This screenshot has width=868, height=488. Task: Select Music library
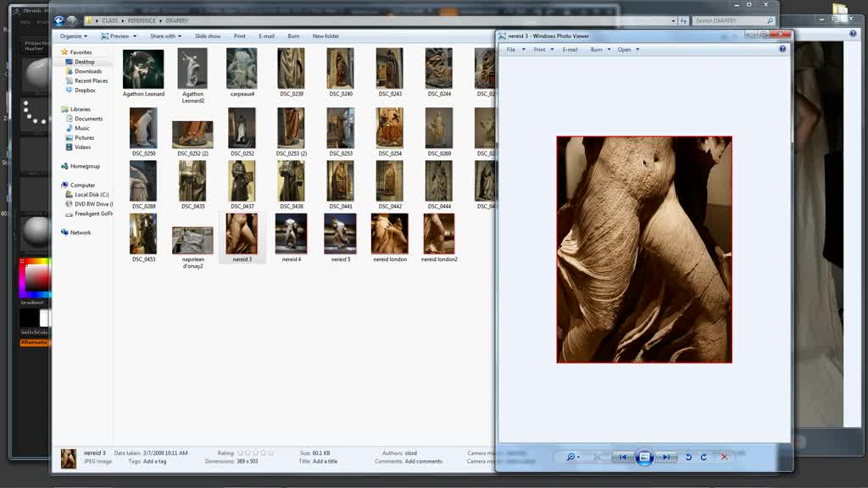pos(81,129)
